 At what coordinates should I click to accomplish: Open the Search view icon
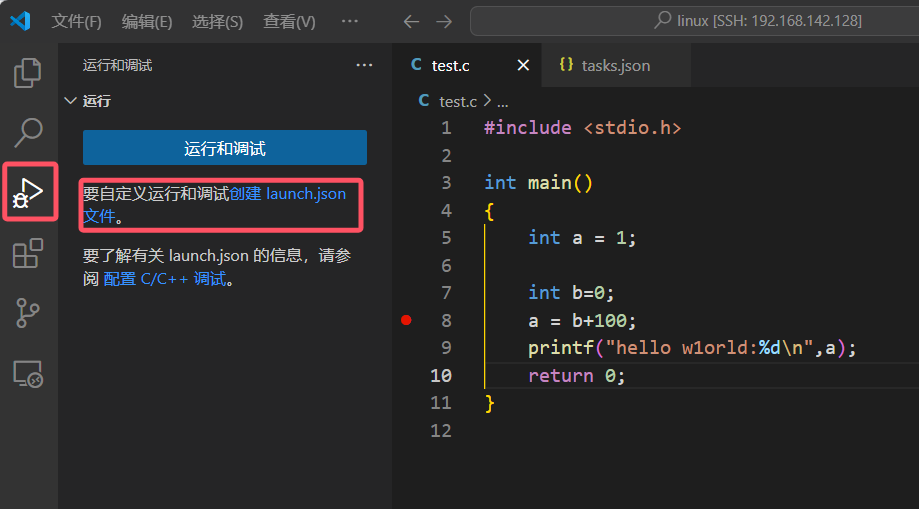[x=28, y=131]
